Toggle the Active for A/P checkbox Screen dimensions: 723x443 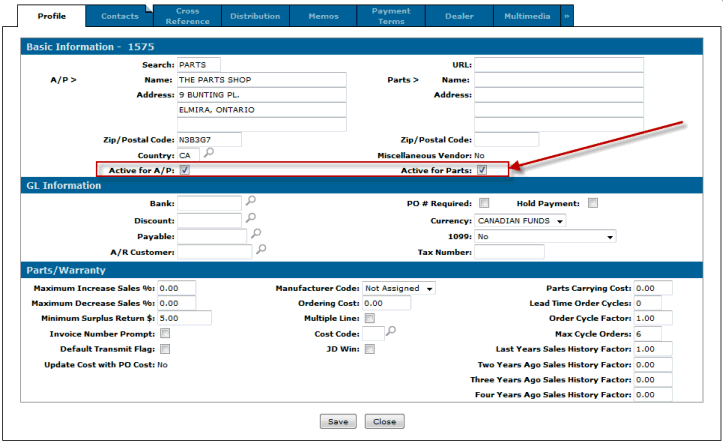click(185, 170)
